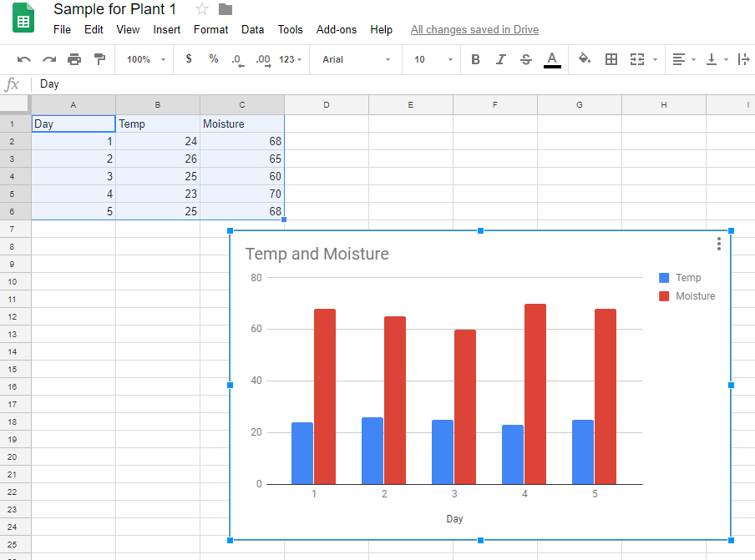755x560 pixels.
Task: Click the blue Temp bar for day 1
Action: coord(302,453)
